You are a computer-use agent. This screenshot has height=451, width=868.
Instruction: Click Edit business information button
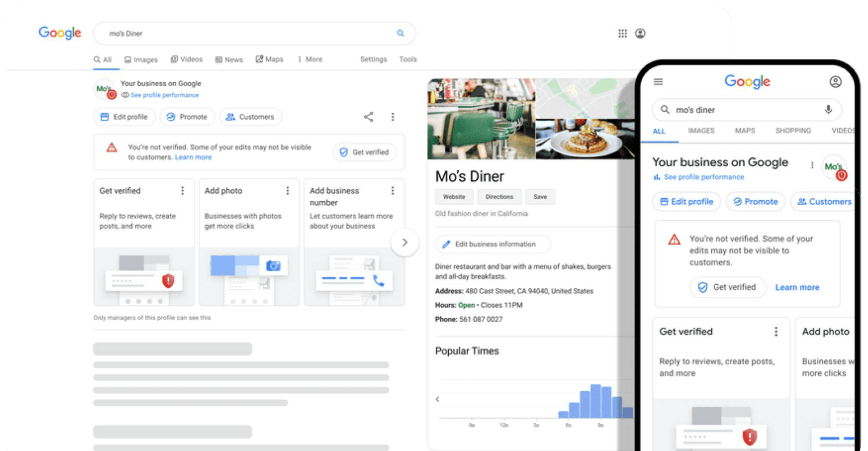(x=493, y=244)
